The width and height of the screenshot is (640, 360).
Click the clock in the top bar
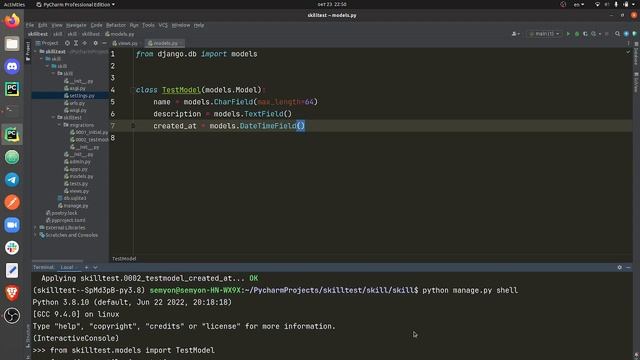tap(332, 4)
